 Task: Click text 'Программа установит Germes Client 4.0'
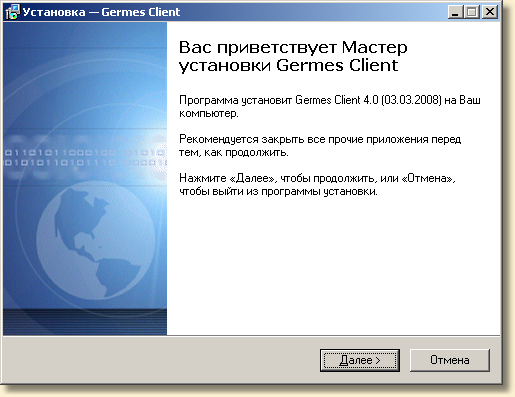(x=279, y=100)
